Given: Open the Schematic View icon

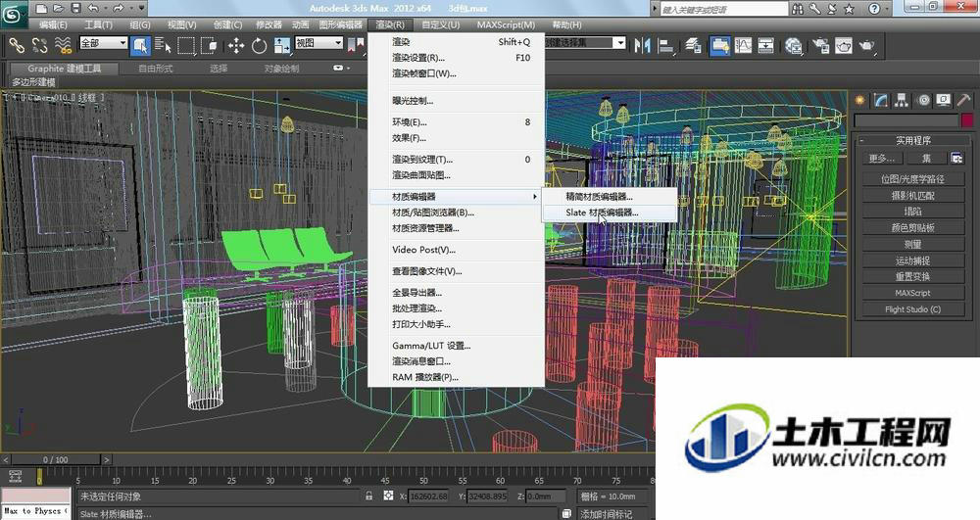Looking at the screenshot, I should [766, 45].
